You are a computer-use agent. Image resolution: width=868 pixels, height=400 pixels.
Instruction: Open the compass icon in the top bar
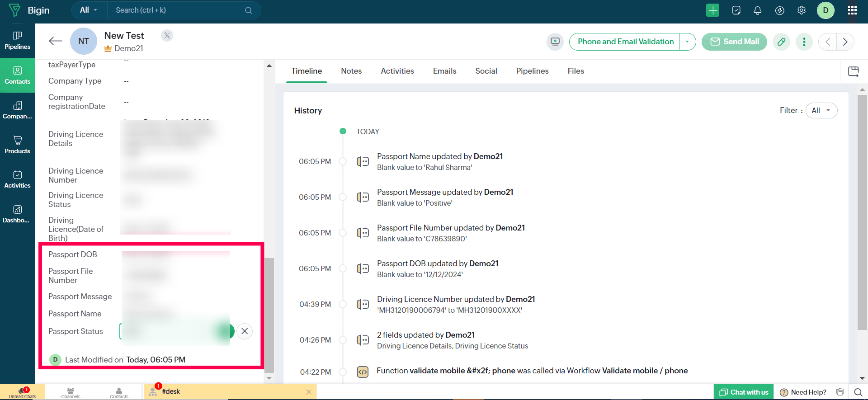pos(779,10)
